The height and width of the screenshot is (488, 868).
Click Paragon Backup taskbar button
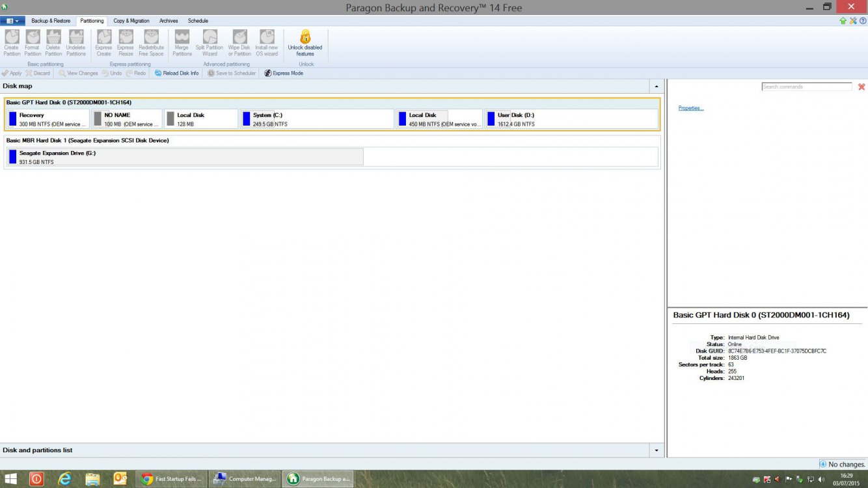(319, 479)
